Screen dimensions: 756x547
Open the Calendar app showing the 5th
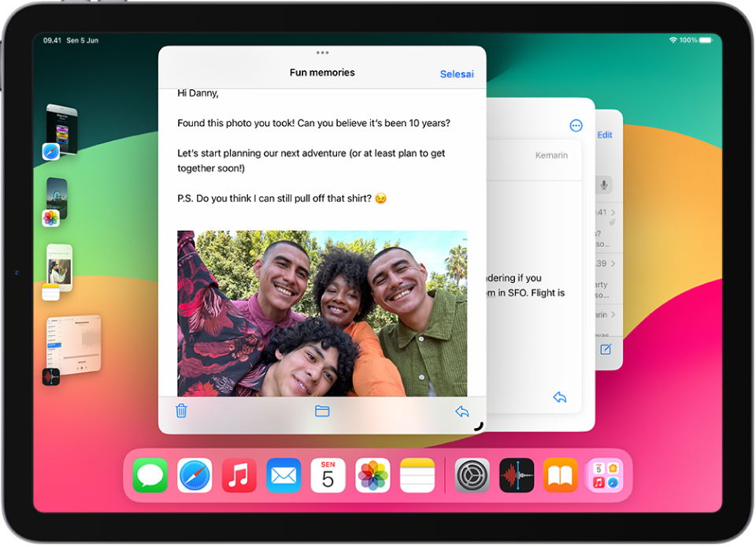pos(328,475)
